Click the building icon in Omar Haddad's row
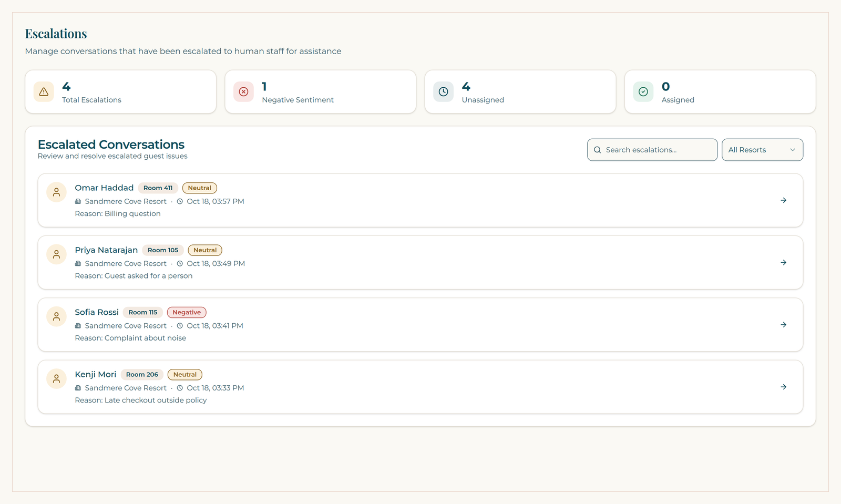This screenshot has width=841, height=504. tap(78, 201)
